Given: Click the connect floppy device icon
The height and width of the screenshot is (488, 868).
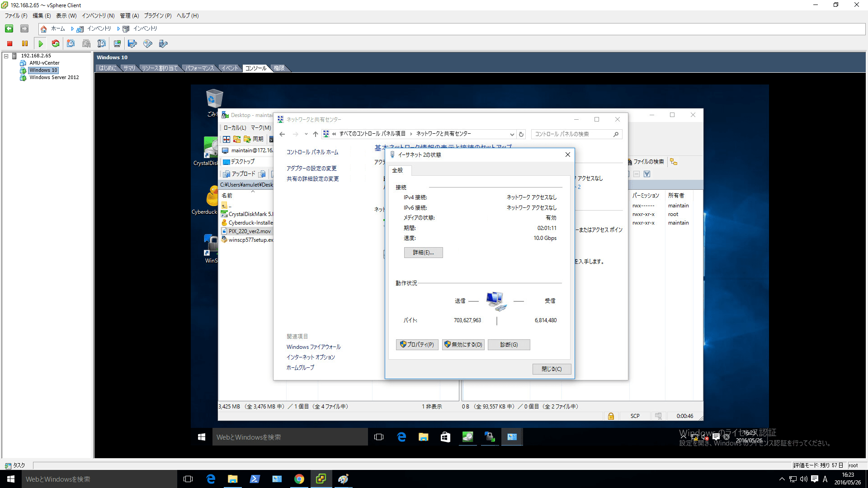Looking at the screenshot, I should click(132, 44).
